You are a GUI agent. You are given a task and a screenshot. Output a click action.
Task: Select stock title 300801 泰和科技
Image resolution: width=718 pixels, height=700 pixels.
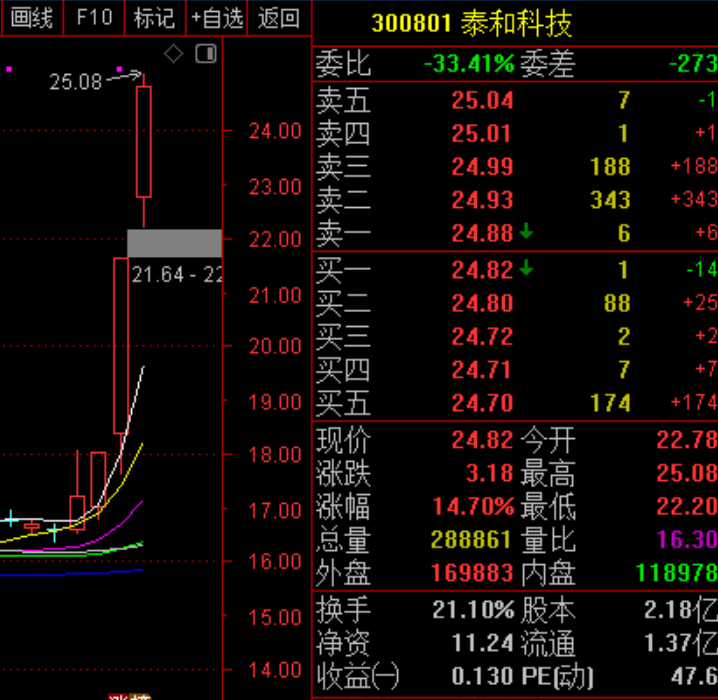(x=472, y=23)
